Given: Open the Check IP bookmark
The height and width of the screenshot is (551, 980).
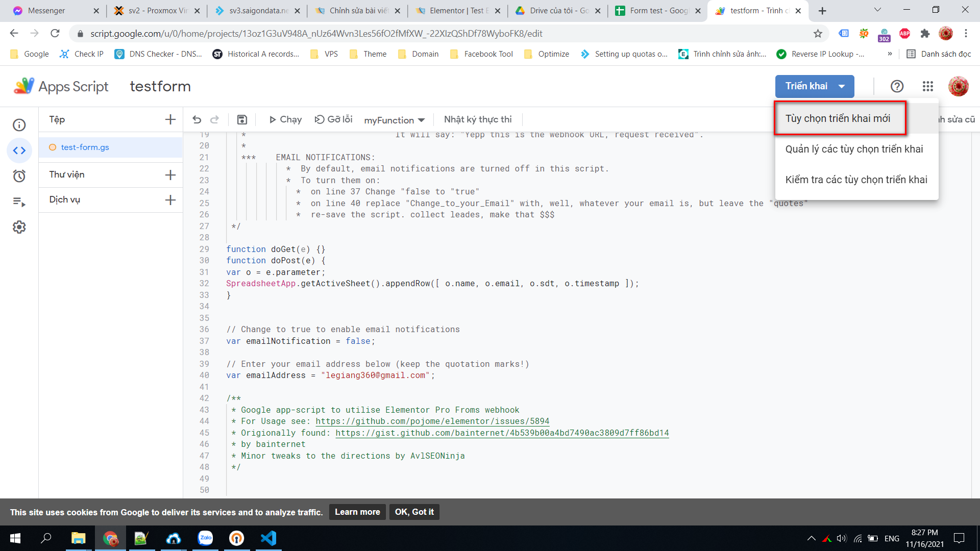Looking at the screenshot, I should 82,54.
